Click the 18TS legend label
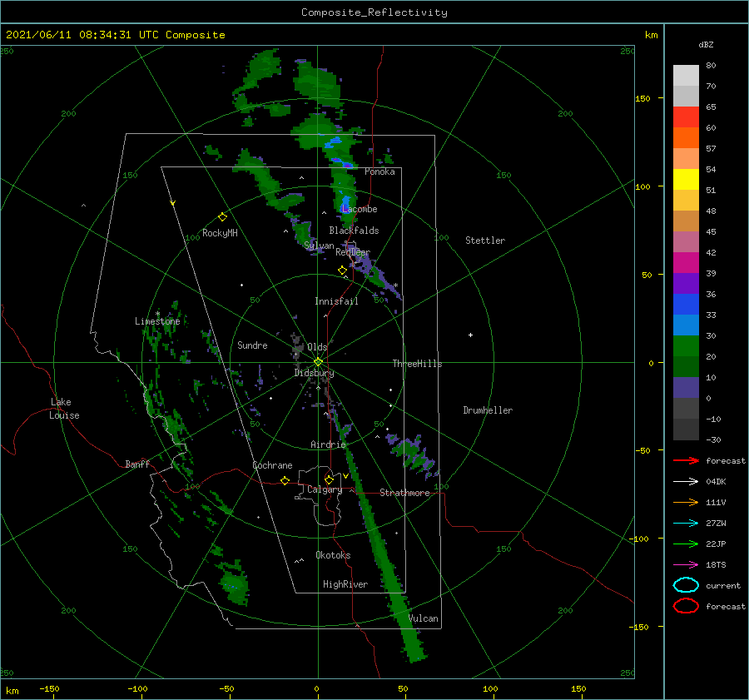 point(716,565)
